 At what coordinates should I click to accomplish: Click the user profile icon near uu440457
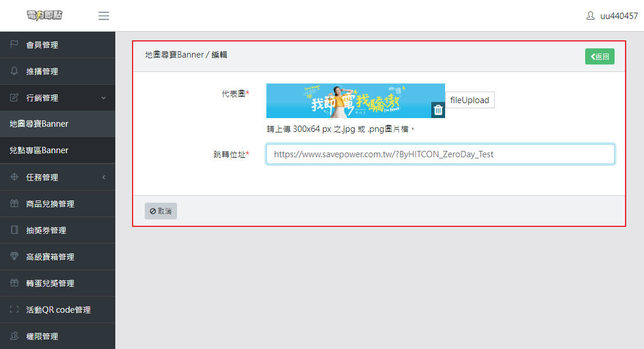pos(590,16)
